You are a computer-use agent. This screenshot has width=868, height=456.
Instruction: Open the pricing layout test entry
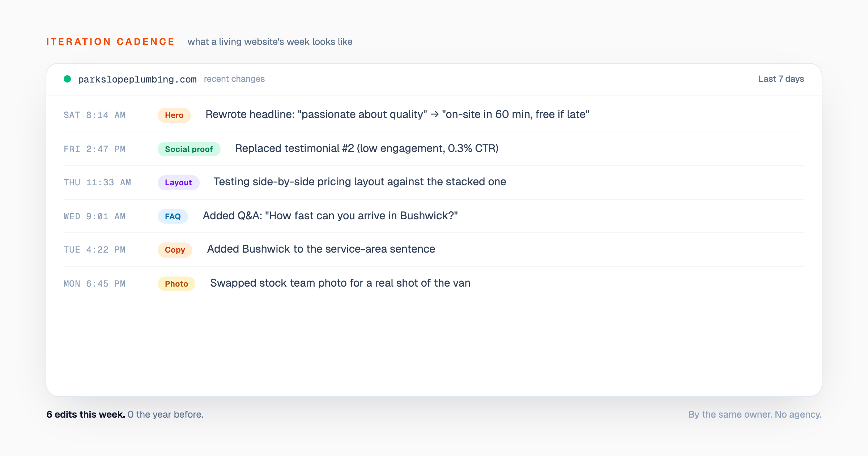pos(359,182)
